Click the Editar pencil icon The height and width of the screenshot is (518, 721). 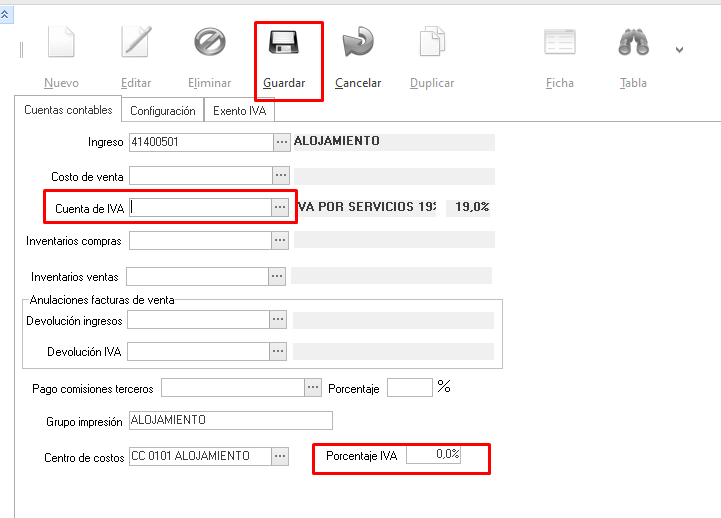tap(135, 42)
